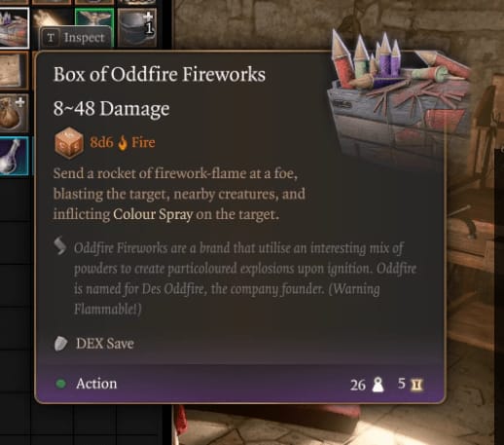The height and width of the screenshot is (445, 504).
Task: Click the Box of Oddfire Fireworks title
Action: 160,74
